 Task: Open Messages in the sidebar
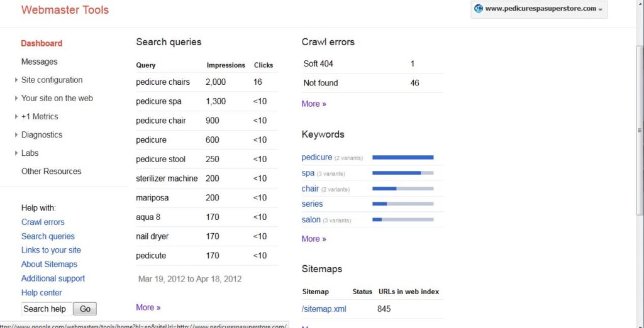pyautogui.click(x=40, y=62)
